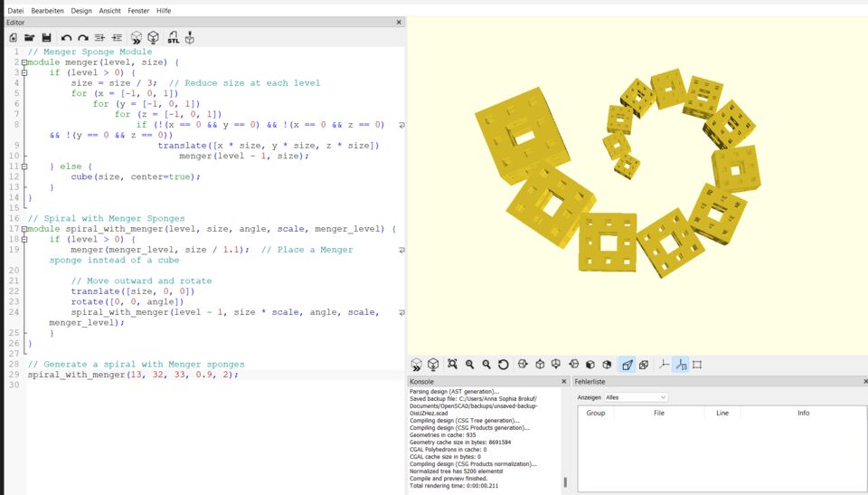Save the current design file
The width and height of the screenshot is (868, 495).
(46, 38)
